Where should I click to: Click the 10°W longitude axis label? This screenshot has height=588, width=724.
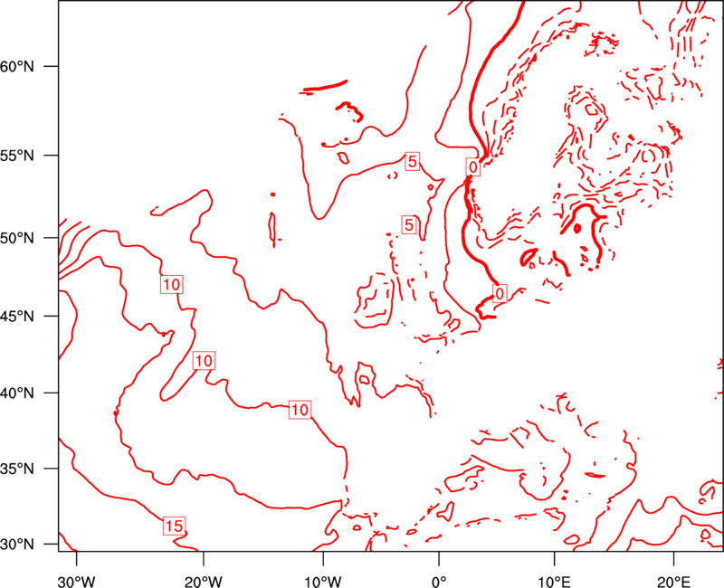[323, 581]
